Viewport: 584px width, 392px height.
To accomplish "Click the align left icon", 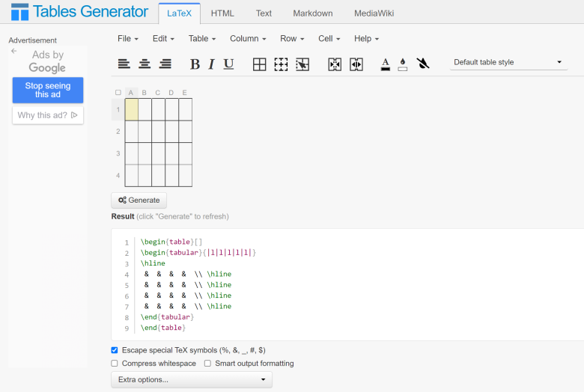I will pyautogui.click(x=124, y=64).
